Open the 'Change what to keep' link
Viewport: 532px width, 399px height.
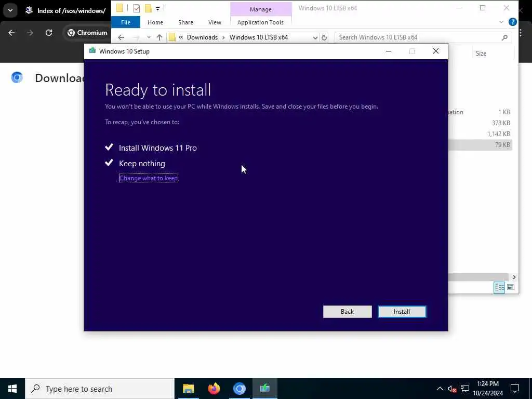149,178
